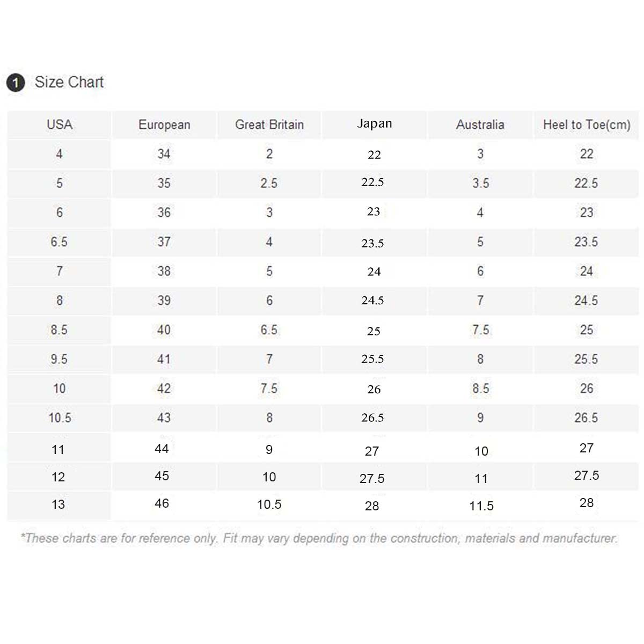644x644 pixels.
Task: Click the Heel to Toe(cm) header
Action: (x=587, y=125)
